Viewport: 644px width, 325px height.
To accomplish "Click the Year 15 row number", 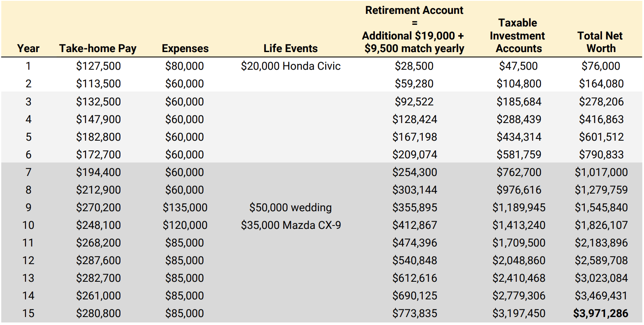I will pos(28,313).
